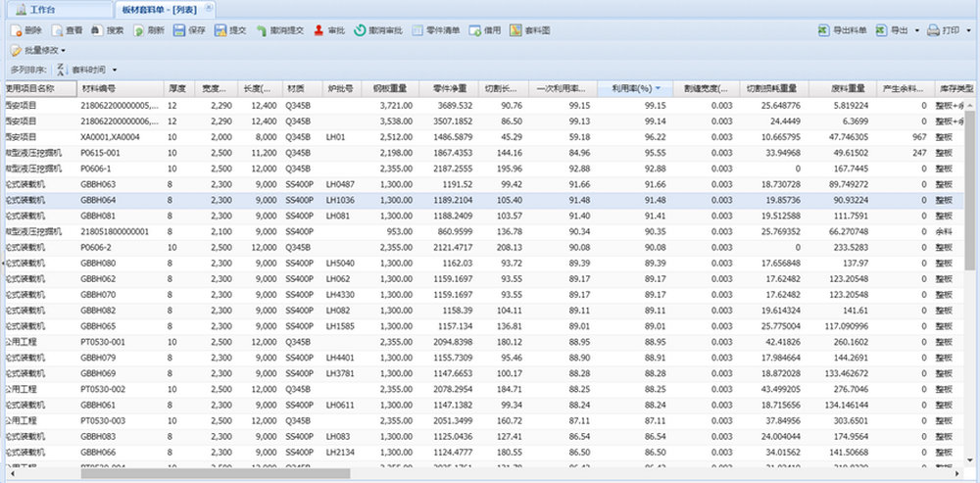Submit with the 提交 icon
This screenshot has width=980, height=483.
tap(220, 31)
